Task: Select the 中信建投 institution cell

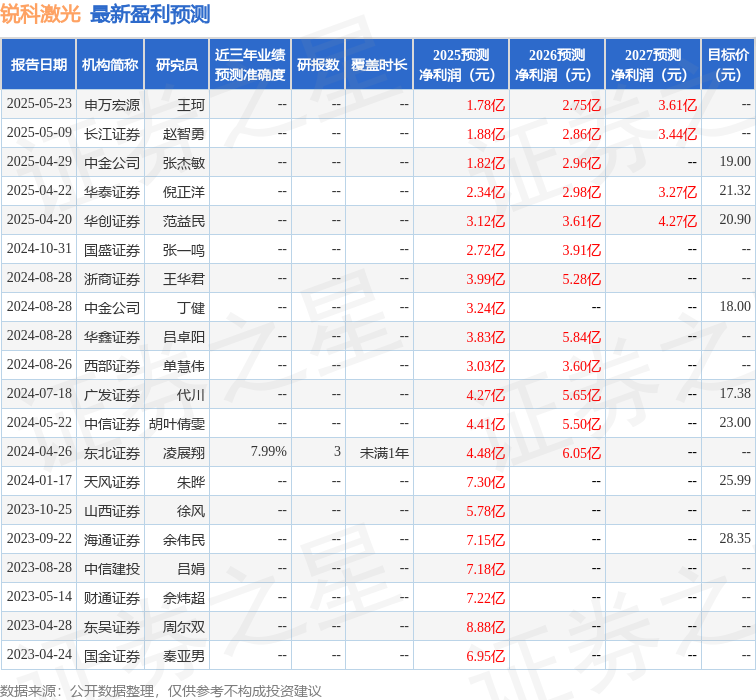Action: click(x=112, y=569)
